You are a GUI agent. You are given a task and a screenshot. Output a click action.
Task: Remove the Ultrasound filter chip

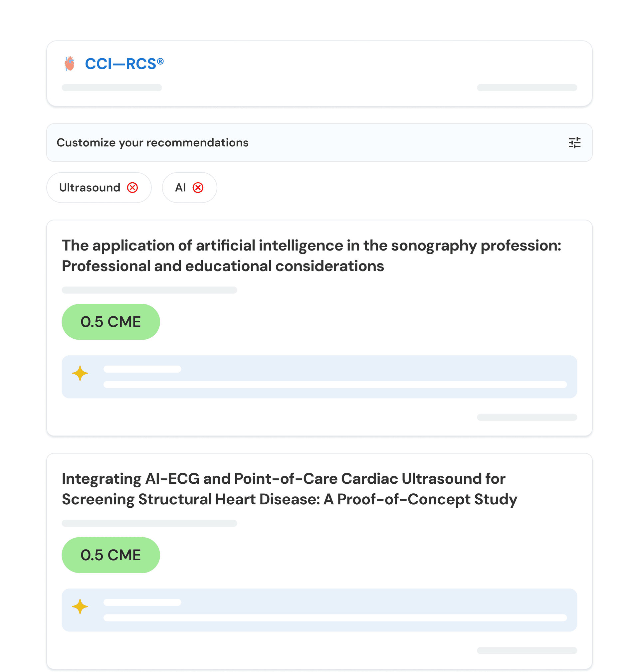(x=132, y=188)
